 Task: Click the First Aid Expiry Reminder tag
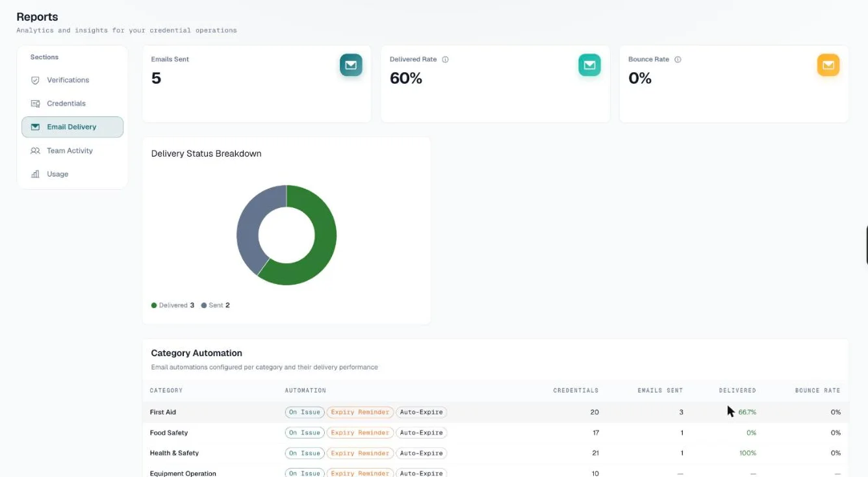(360, 412)
